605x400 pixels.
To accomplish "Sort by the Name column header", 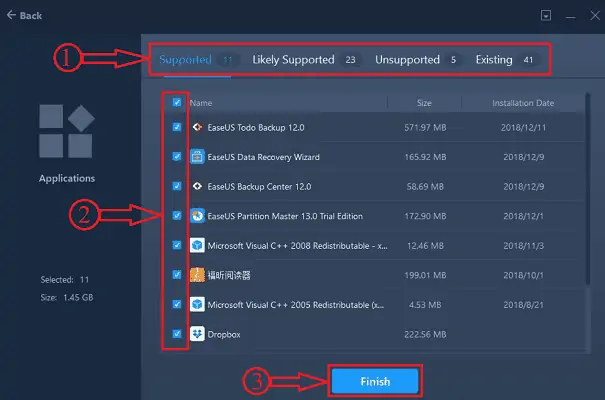I will coord(201,103).
